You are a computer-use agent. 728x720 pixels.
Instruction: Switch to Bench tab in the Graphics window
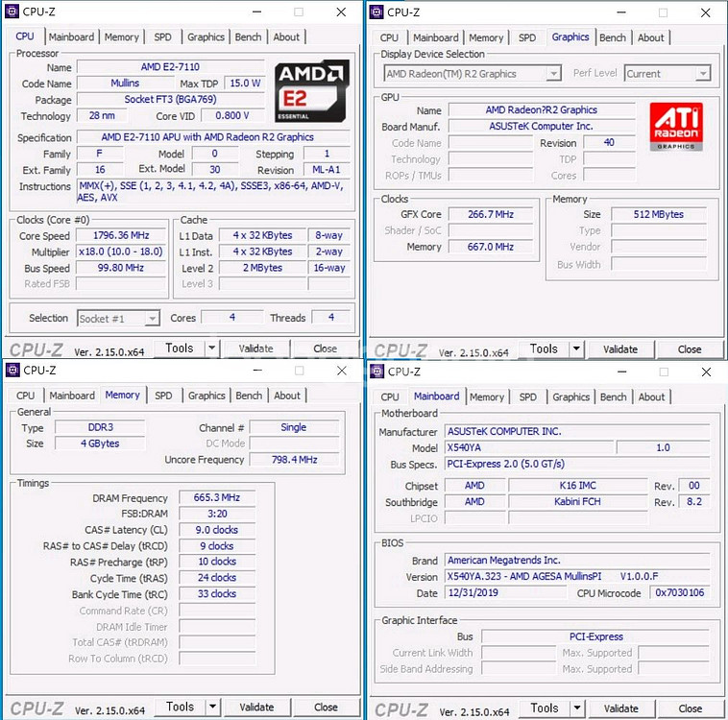point(613,37)
